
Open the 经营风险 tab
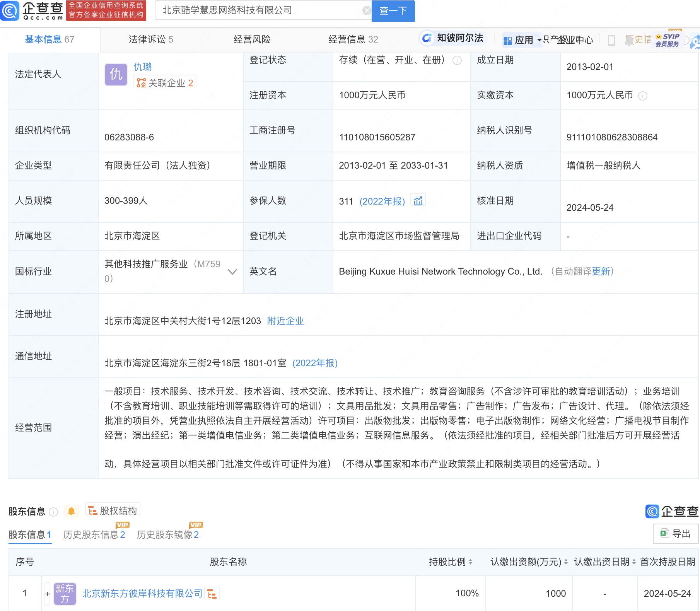tap(252, 39)
